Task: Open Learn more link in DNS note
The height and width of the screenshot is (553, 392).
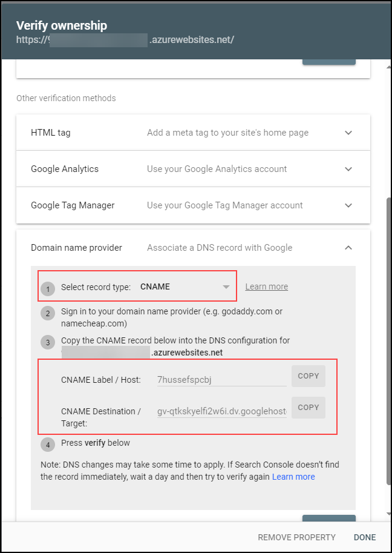Action: (293, 477)
